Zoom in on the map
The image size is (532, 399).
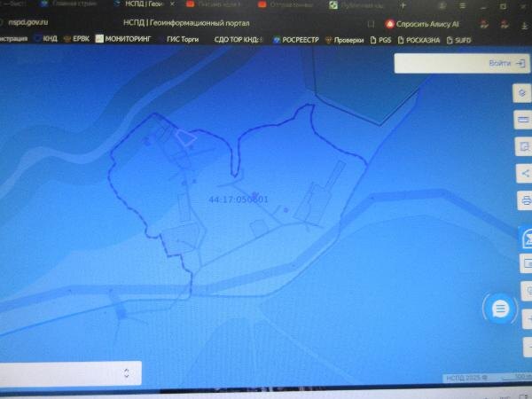click(x=528, y=319)
